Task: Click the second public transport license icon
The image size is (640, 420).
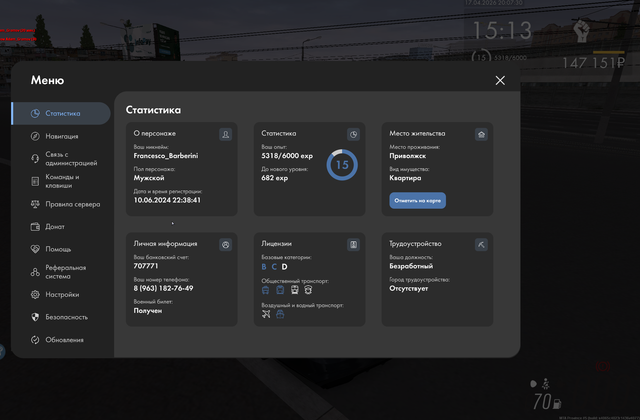Action: (x=280, y=290)
